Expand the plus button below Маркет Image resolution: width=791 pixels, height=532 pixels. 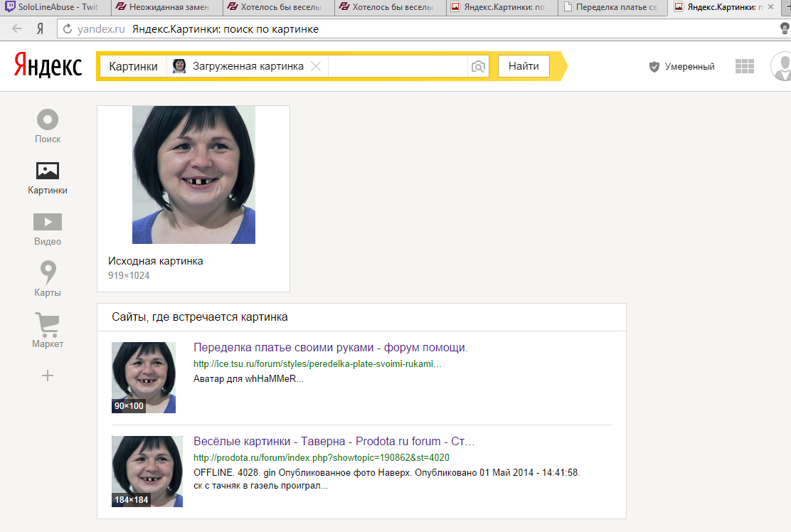[47, 376]
